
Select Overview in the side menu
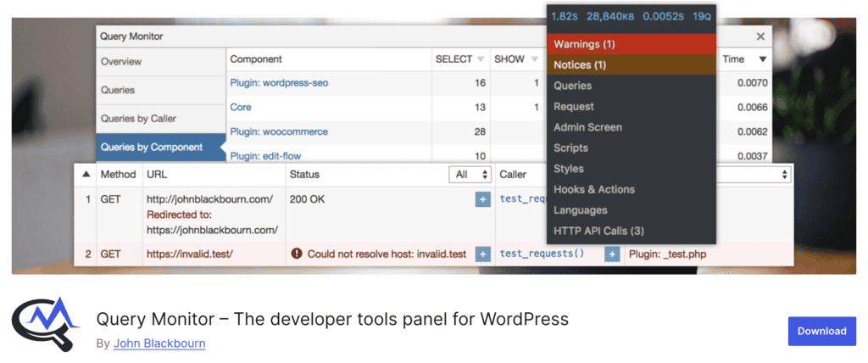tap(160, 62)
